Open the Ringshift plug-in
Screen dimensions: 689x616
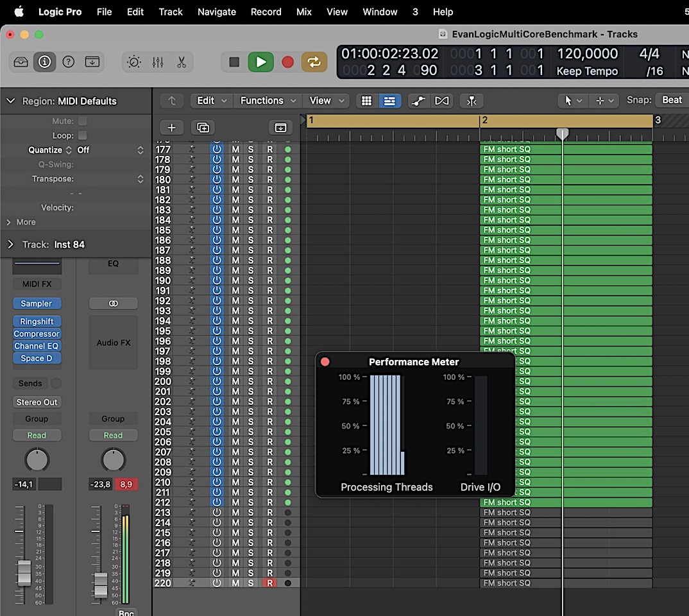coord(37,321)
